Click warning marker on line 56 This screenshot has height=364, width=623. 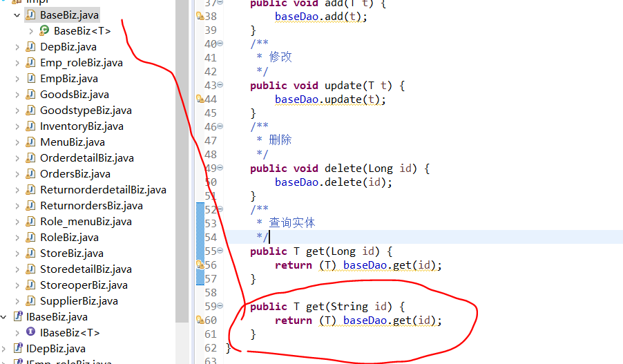[200, 265]
